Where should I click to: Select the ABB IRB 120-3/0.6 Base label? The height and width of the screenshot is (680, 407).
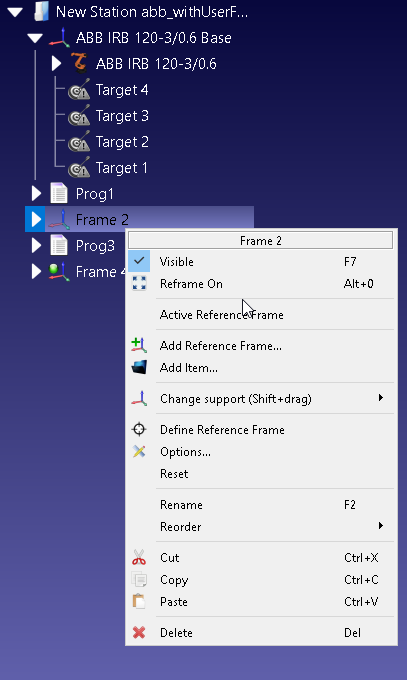154,38
